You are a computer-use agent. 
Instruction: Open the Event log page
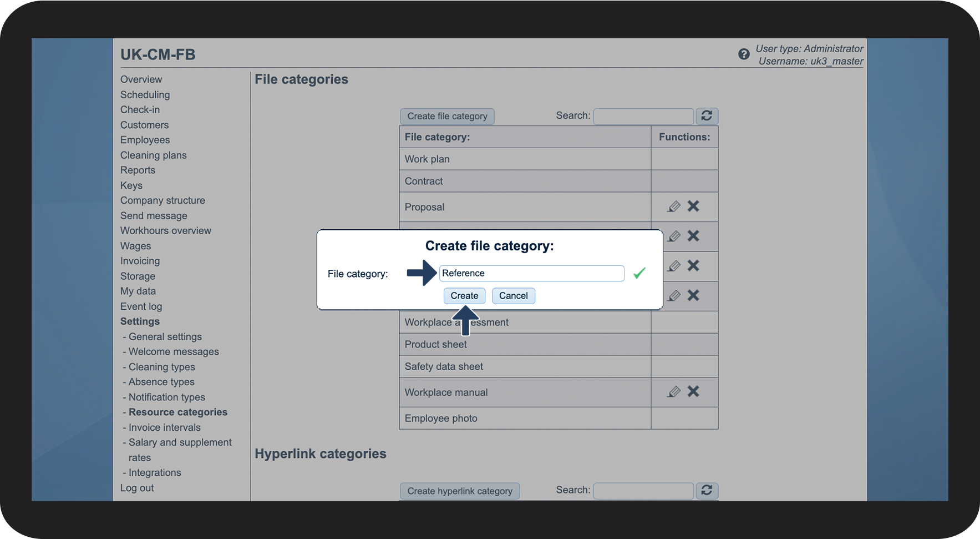click(x=141, y=306)
